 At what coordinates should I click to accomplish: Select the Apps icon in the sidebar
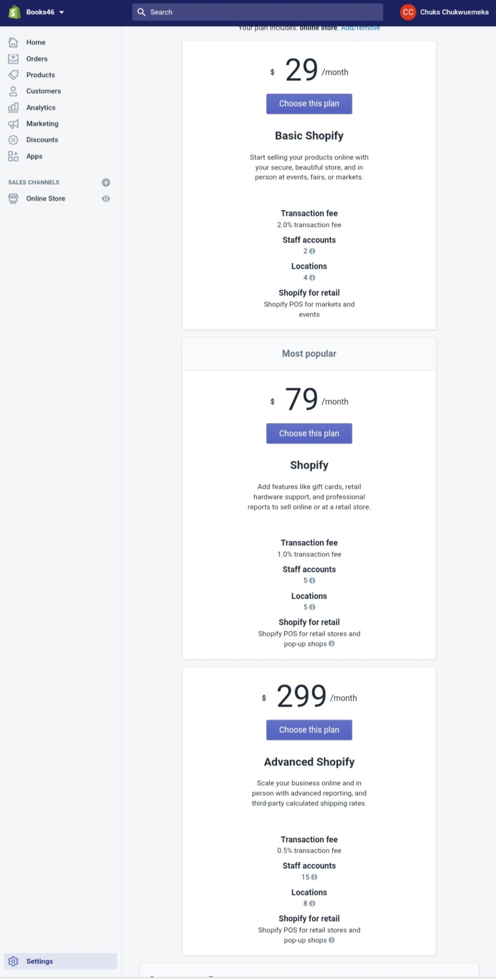coord(13,156)
